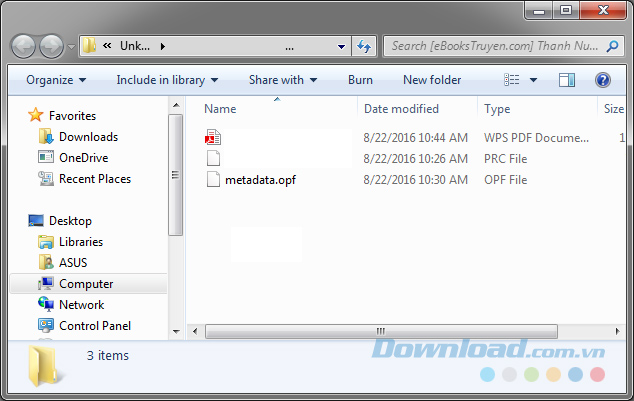Click navigation pane scroll down arrow
The width and height of the screenshot is (634, 401).
point(176,331)
